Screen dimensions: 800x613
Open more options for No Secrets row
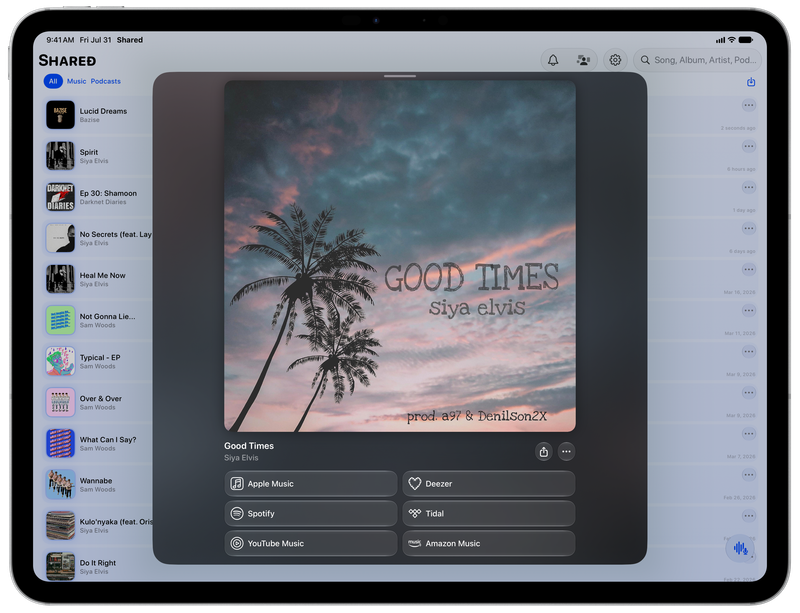(748, 228)
